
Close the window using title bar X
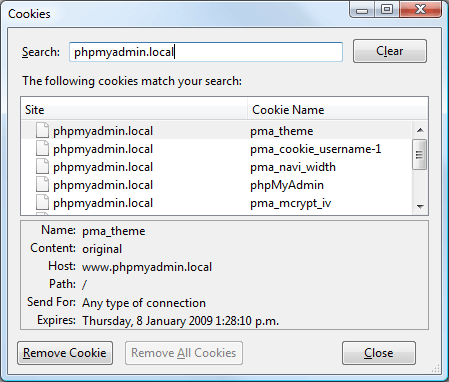point(421,10)
